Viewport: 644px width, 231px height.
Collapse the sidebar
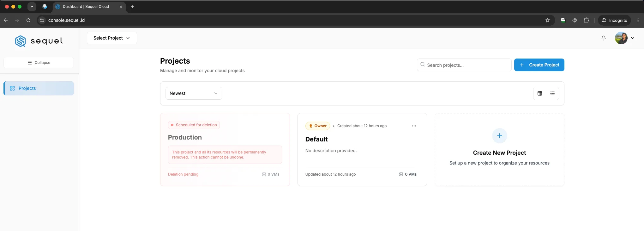pos(39,63)
